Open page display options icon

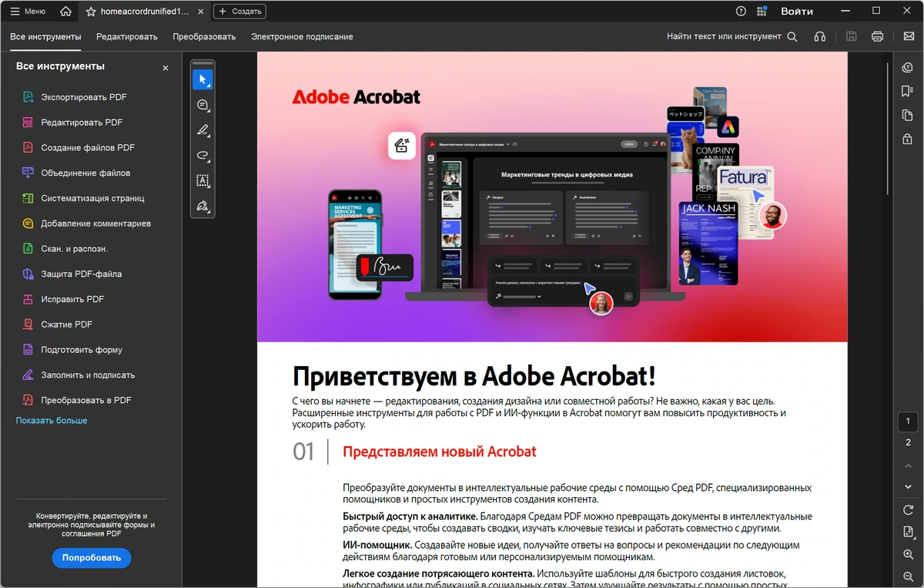click(x=908, y=533)
